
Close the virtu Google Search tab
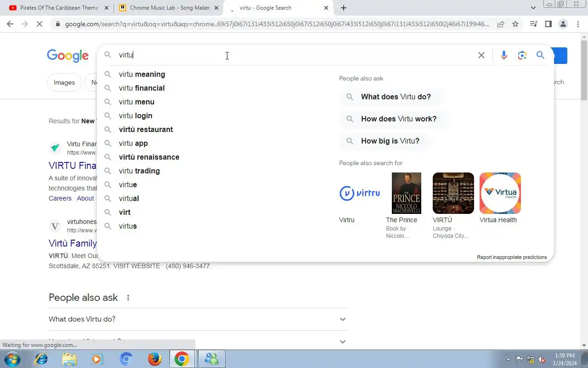tap(326, 8)
